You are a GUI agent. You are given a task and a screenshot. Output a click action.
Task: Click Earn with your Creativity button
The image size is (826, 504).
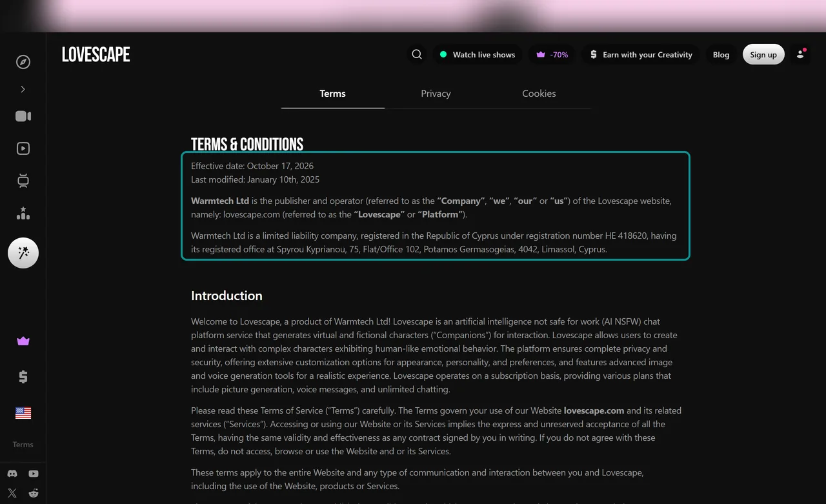[641, 55]
